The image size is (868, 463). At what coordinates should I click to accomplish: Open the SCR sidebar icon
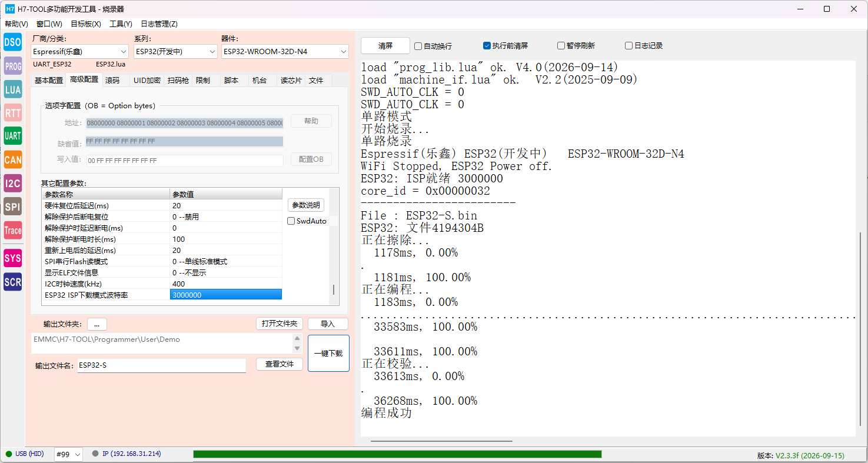tap(12, 282)
